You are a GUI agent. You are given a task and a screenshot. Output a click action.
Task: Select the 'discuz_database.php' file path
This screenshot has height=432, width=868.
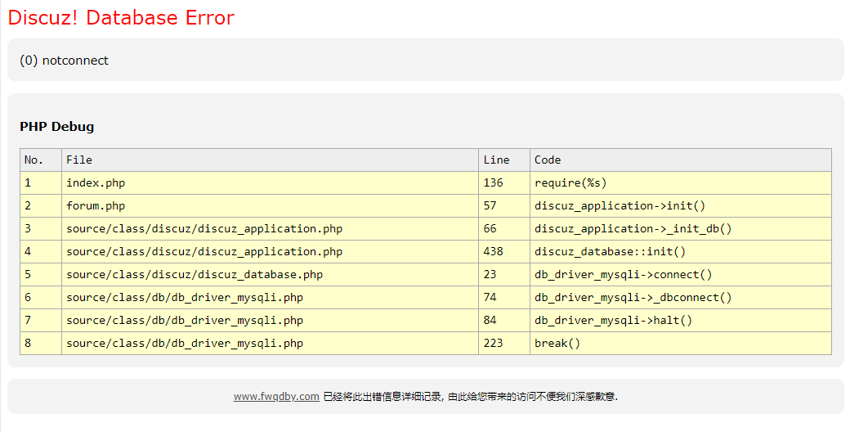coord(195,275)
